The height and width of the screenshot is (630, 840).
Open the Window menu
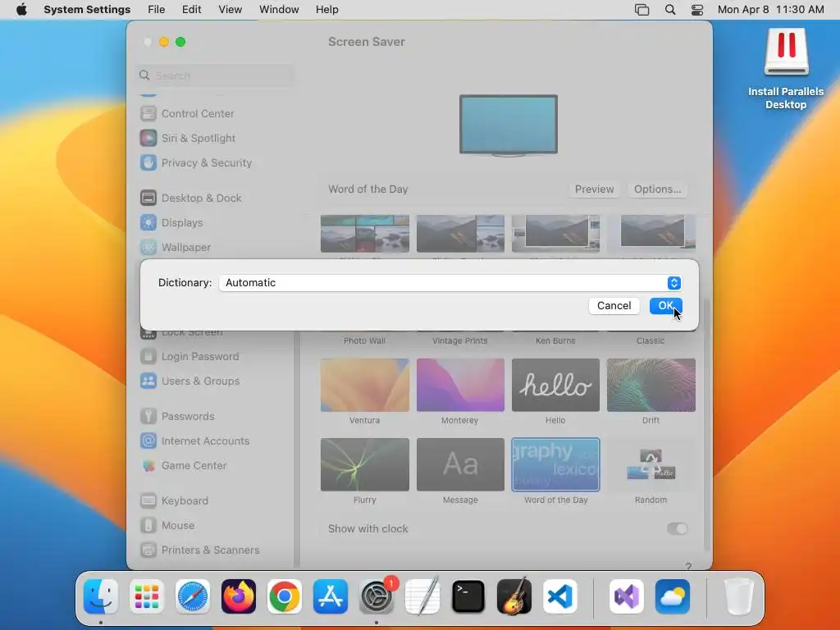click(279, 10)
